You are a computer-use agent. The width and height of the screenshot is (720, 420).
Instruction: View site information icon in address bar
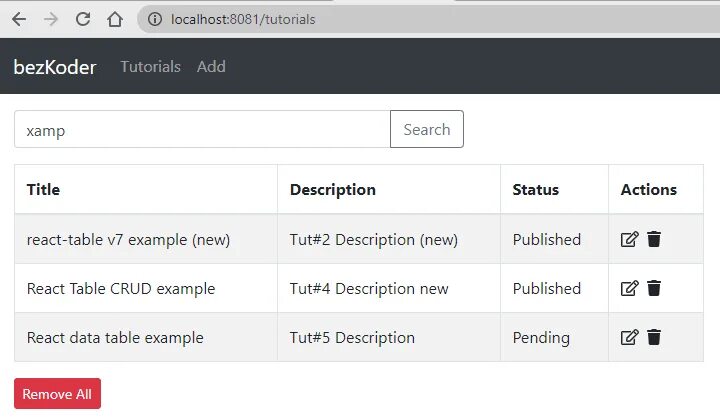pos(155,19)
